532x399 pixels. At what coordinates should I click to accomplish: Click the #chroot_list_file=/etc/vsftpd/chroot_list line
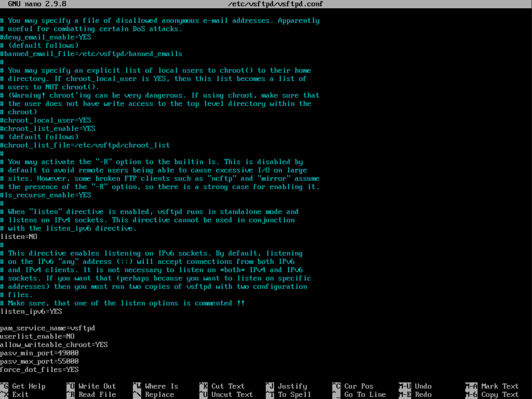[x=85, y=145]
